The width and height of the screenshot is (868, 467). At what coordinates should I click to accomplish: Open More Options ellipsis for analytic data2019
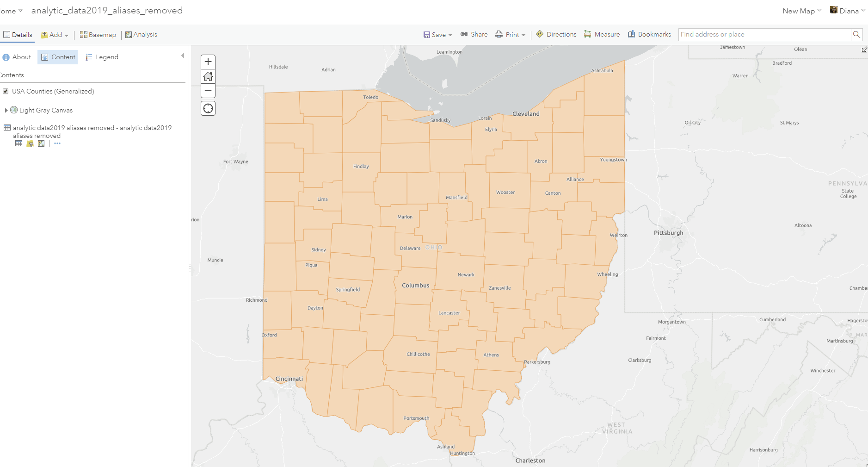pos(57,143)
